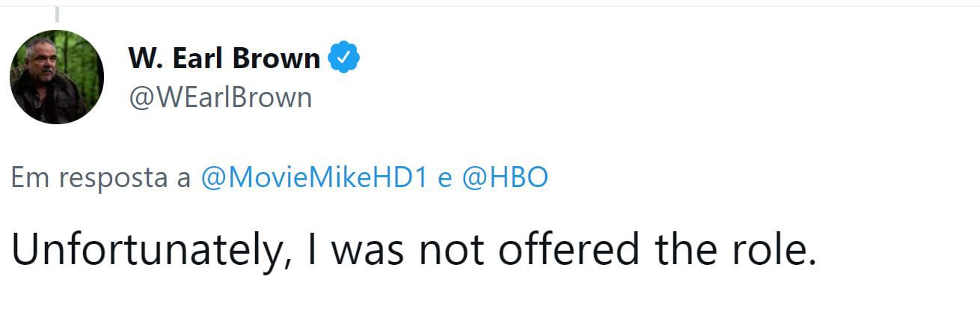Click the white checkmark inside the badge

344,58
